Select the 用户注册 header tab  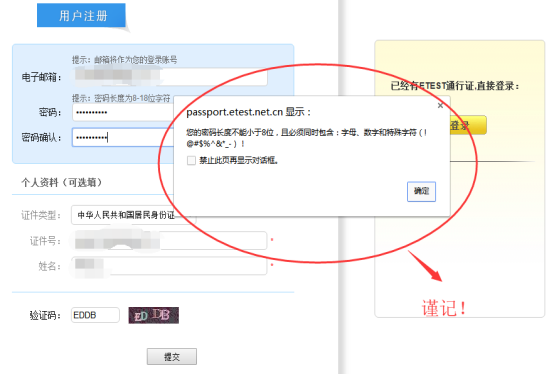82,16
